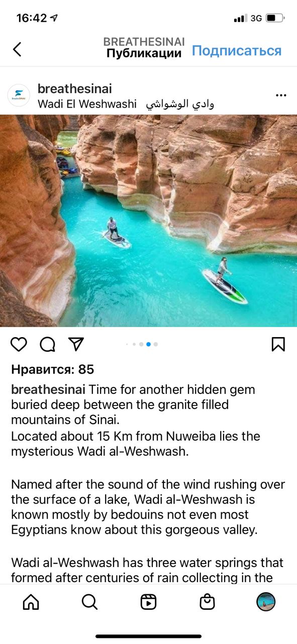This screenshot has width=297, height=644.
Task: Open Search tab with magnifier icon
Action: click(x=89, y=602)
